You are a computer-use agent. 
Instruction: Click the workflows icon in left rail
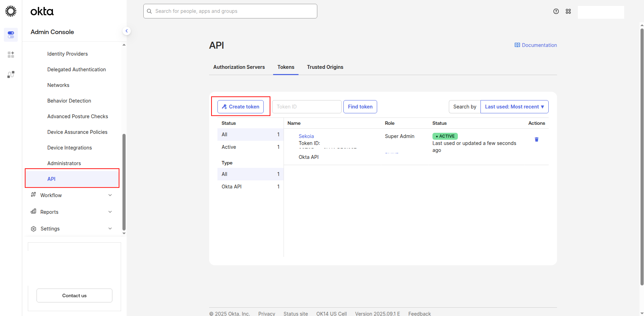tap(11, 74)
